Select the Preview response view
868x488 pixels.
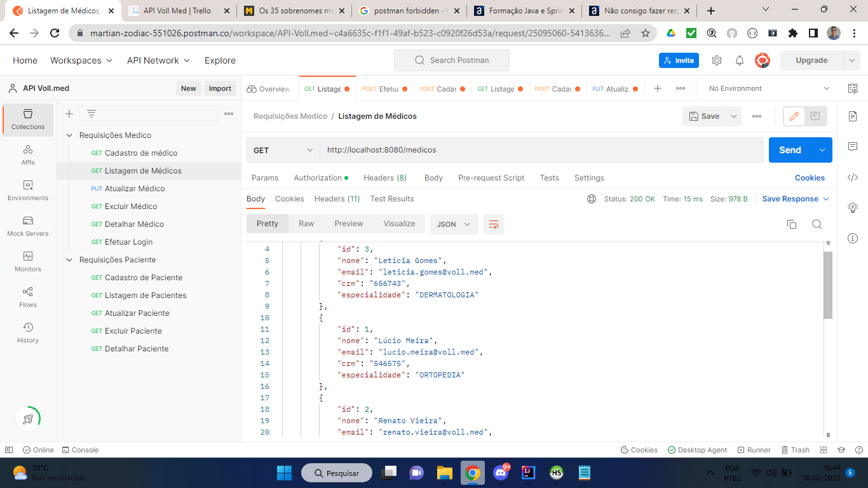point(349,224)
